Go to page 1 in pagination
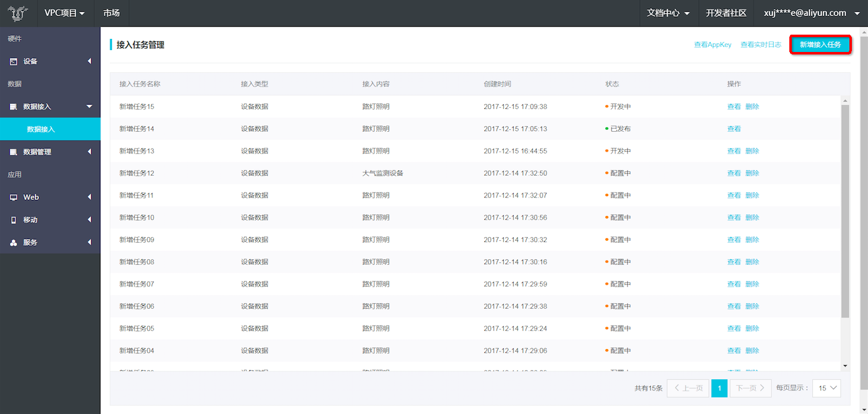Viewport: 868px width, 414px height. pyautogui.click(x=719, y=388)
